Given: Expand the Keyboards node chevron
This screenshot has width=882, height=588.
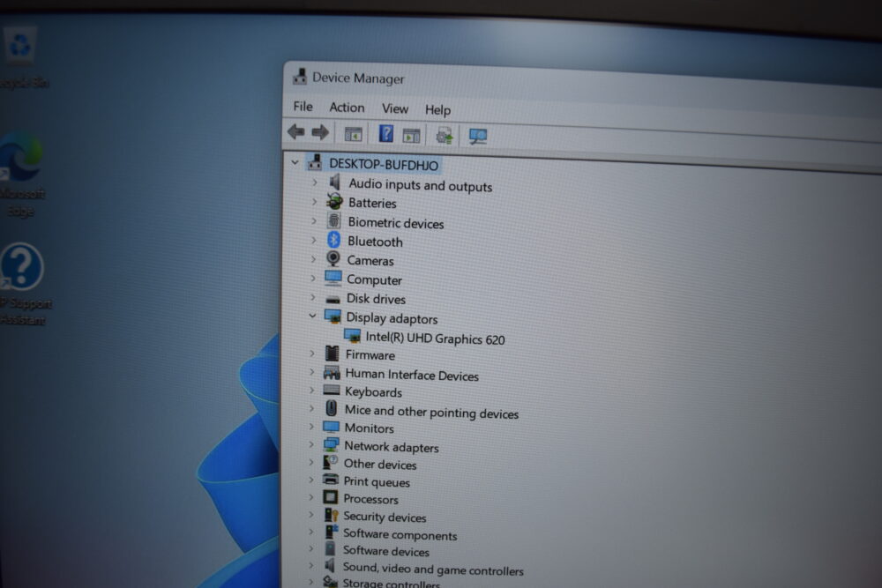Looking at the screenshot, I should pyautogui.click(x=311, y=390).
